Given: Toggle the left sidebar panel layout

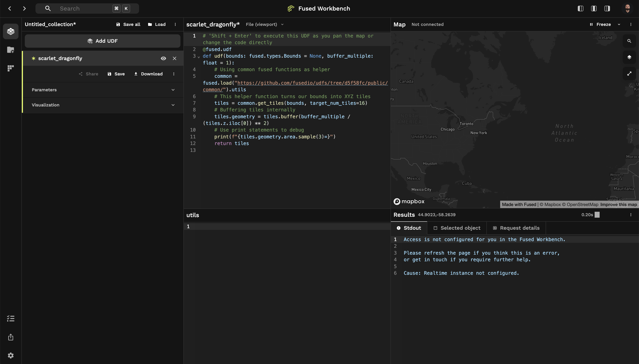Looking at the screenshot, I should tap(580, 8).
